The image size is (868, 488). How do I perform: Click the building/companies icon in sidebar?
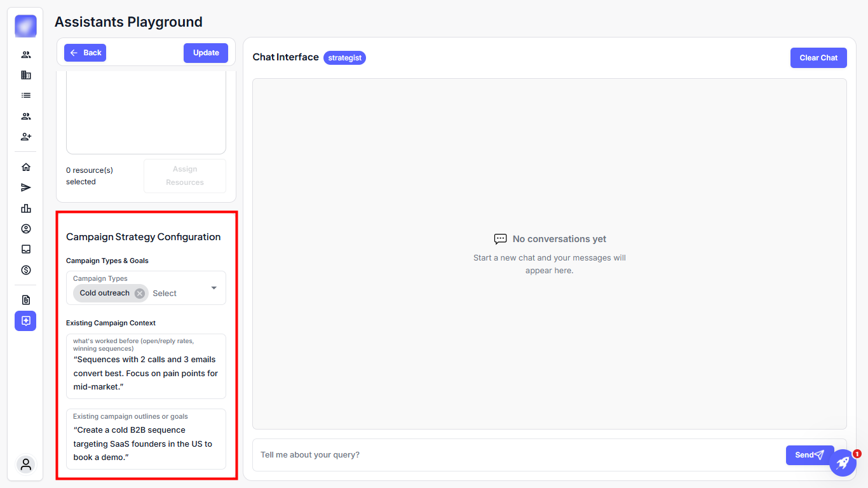tap(26, 75)
